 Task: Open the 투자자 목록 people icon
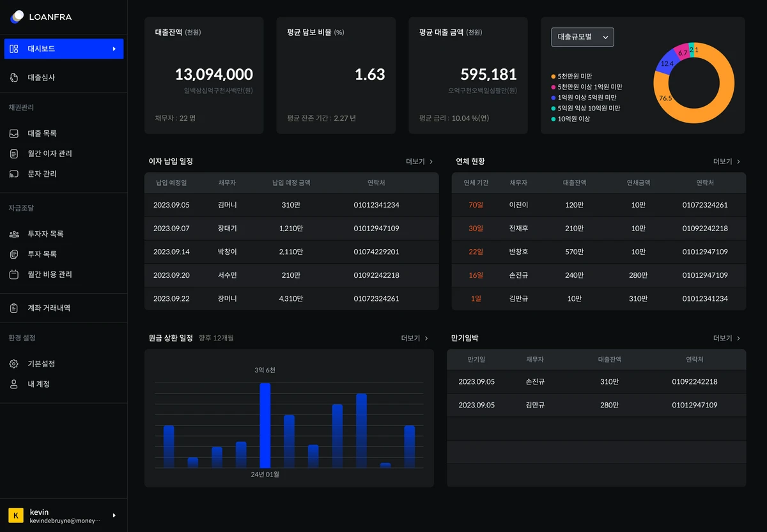coord(14,234)
